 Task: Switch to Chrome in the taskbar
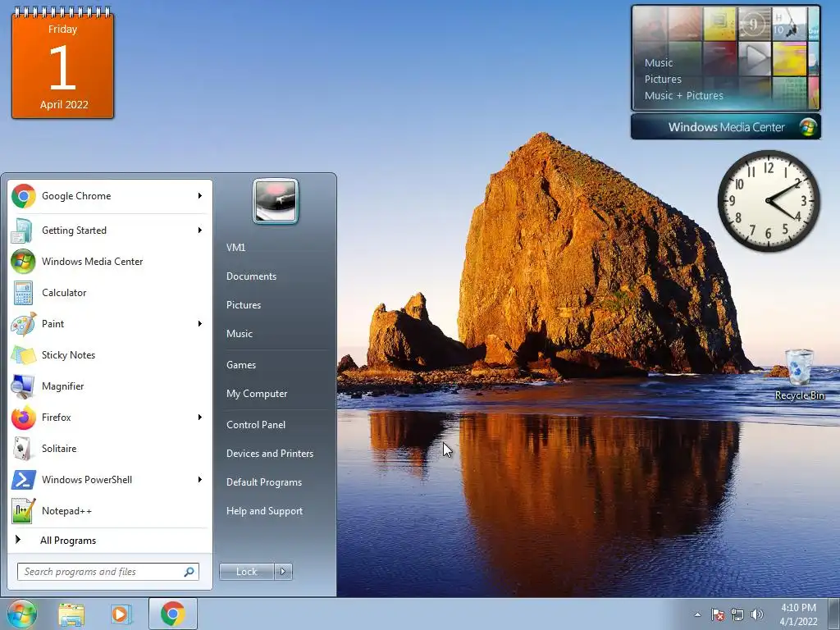coord(173,614)
